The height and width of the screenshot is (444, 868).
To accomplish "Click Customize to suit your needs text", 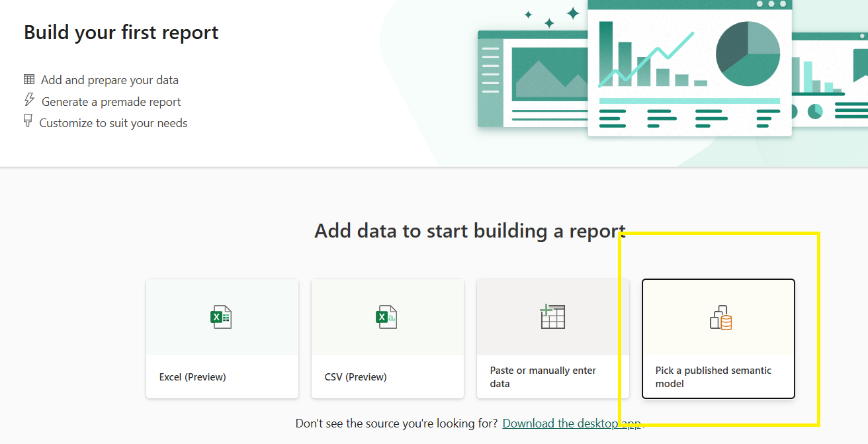I will [113, 123].
